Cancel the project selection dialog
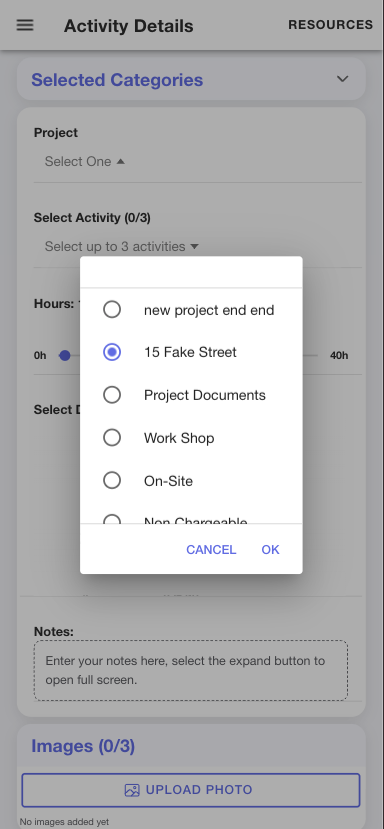The height and width of the screenshot is (829, 384). pos(211,550)
